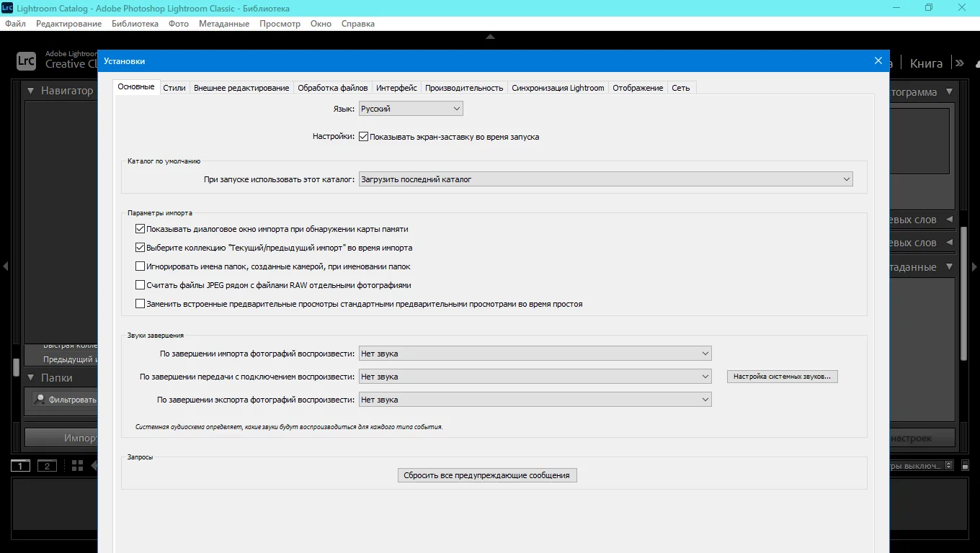The image size is (980, 553).
Task: Show more modules double-chevron icon
Action: (959, 63)
